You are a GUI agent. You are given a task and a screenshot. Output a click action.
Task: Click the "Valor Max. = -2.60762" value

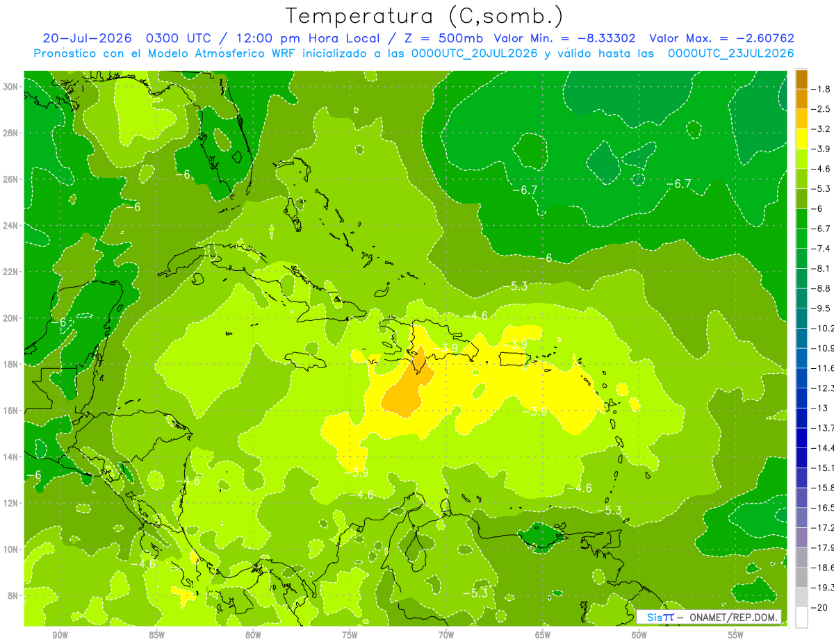(x=722, y=38)
